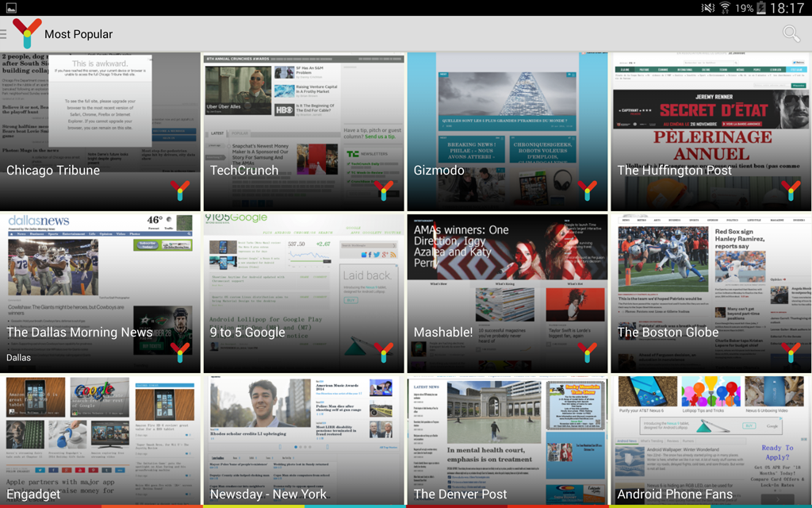Open The Denver Post tile
This screenshot has height=508, width=812.
click(x=507, y=441)
